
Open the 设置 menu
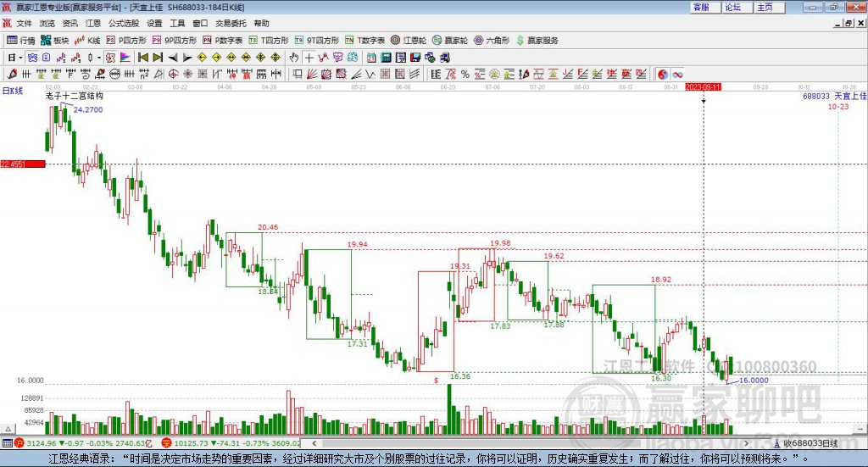click(154, 23)
